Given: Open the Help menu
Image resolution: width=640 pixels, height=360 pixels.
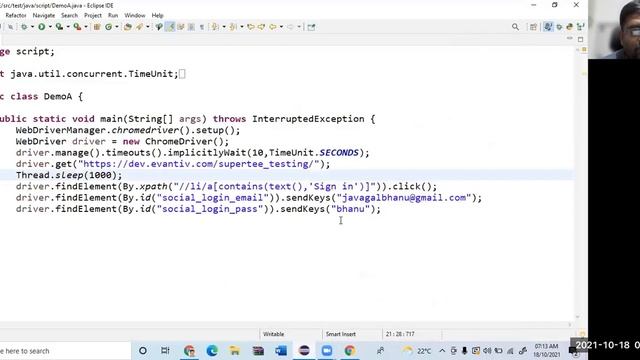Looking at the screenshot, I should [157, 15].
